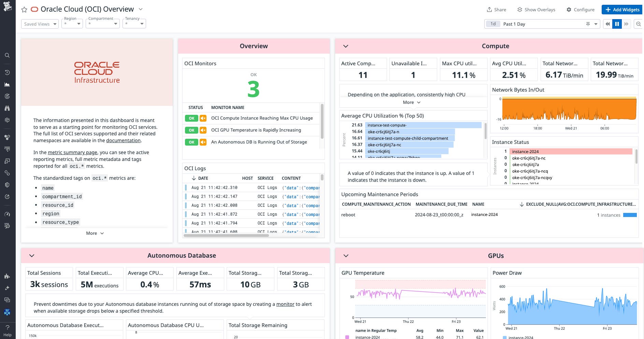Viewport: 644px width, 339px height.
Task: Click the Bits AI sparkle icon
Action: 7,288
